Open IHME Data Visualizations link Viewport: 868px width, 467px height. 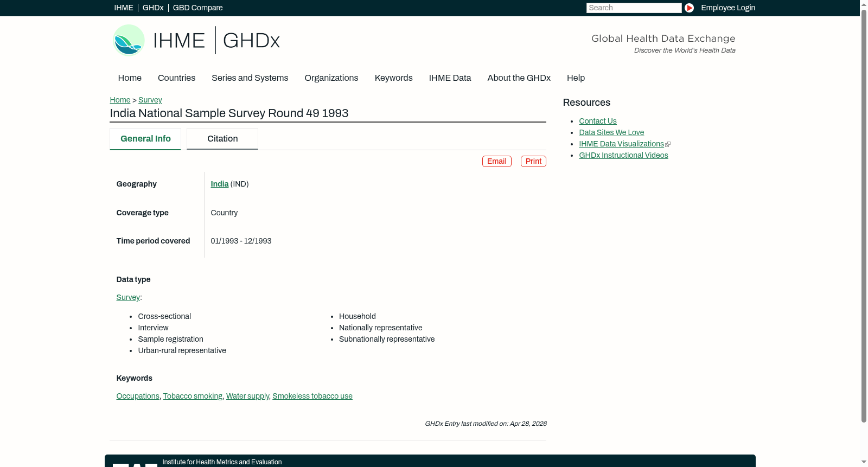(621, 144)
